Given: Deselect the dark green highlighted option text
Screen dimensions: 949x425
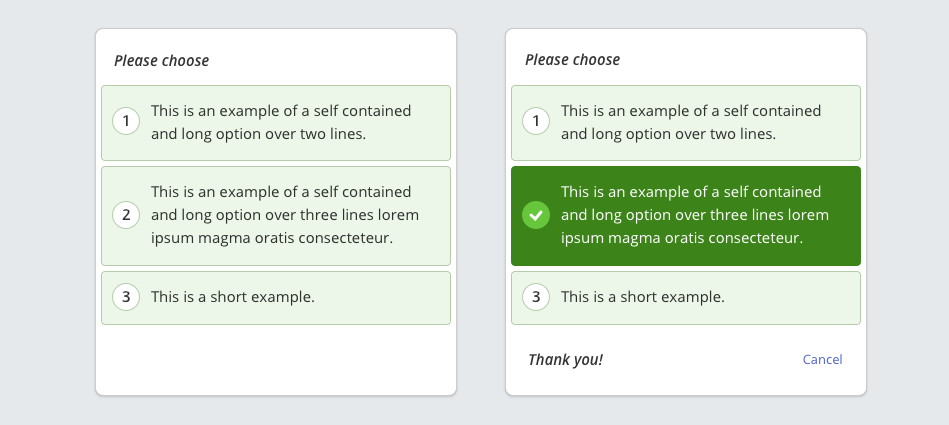Looking at the screenshot, I should (x=695, y=215).
